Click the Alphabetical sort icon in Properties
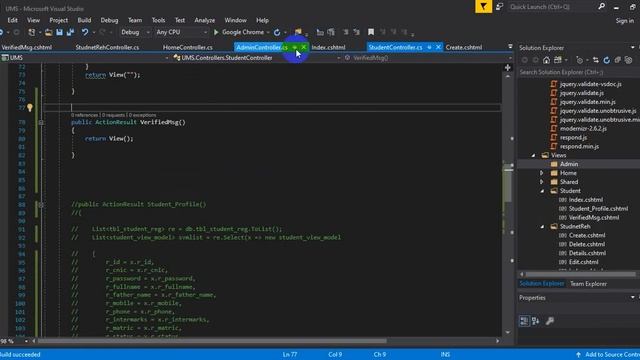This screenshot has width=640, height=360. tap(536, 321)
